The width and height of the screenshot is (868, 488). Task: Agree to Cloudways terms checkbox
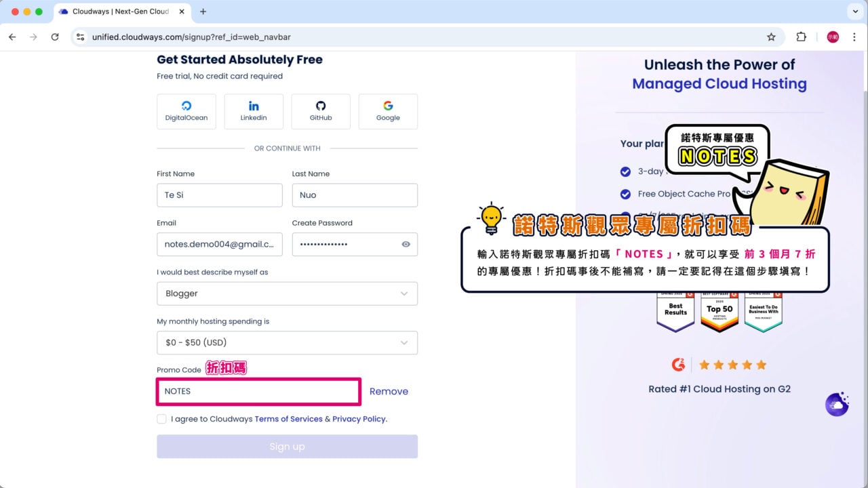point(161,419)
